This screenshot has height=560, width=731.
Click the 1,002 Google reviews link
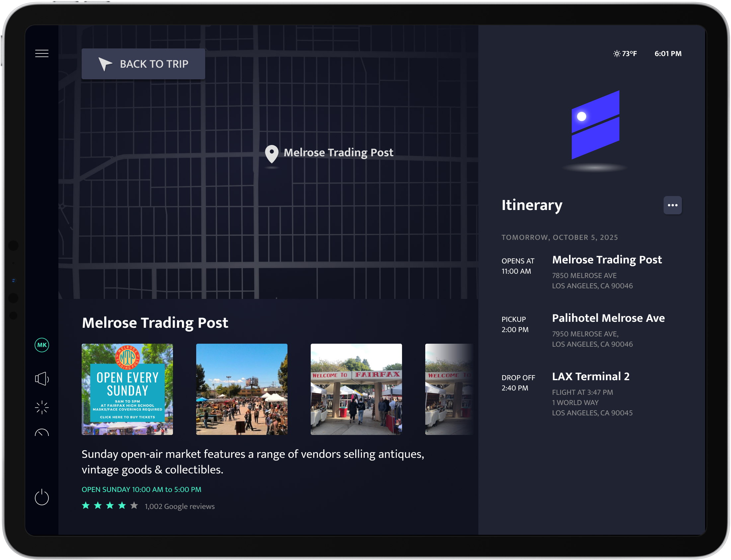tap(179, 506)
